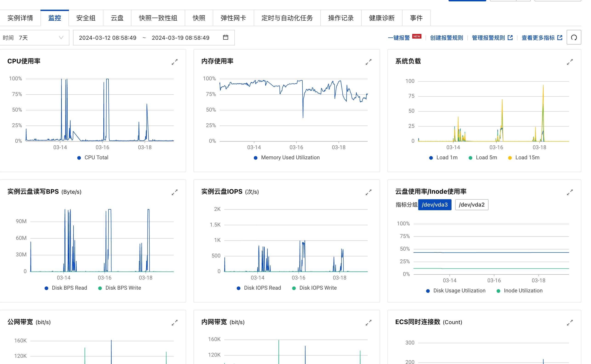The width and height of the screenshot is (591, 364).
Task: Toggle Load 1m series in legend
Action: [x=446, y=158]
